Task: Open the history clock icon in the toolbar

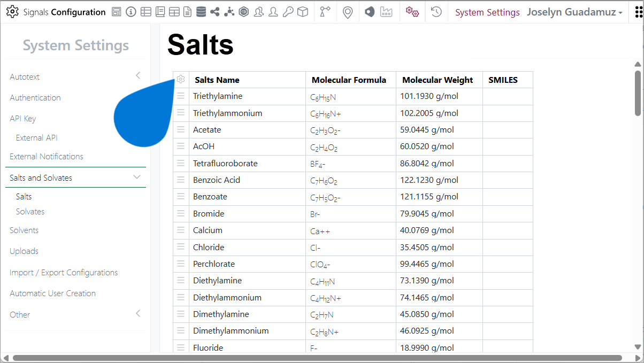Action: pos(436,11)
